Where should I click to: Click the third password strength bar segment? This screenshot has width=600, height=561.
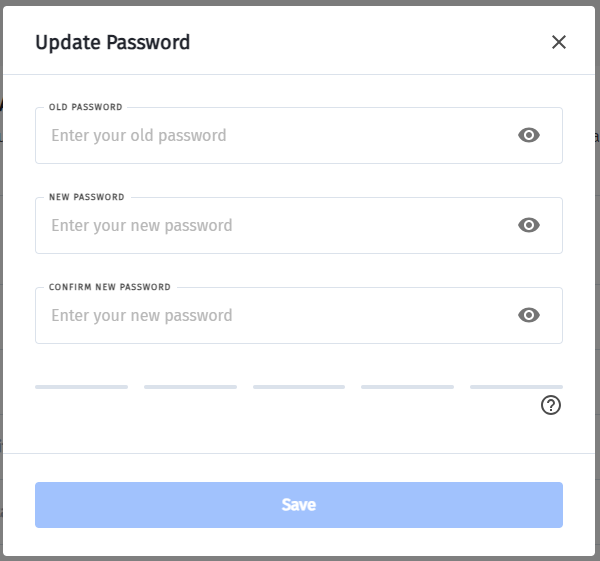coord(299,386)
